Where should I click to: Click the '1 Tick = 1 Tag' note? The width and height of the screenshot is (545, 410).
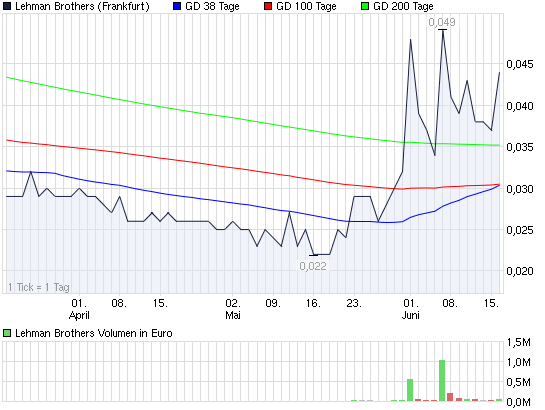39,287
